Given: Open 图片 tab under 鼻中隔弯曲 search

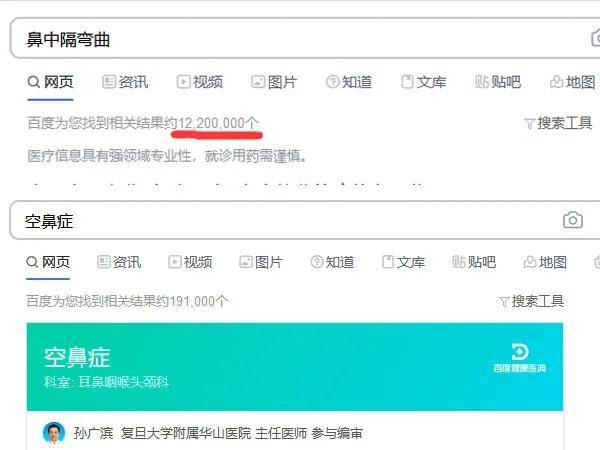Looking at the screenshot, I should (x=274, y=82).
